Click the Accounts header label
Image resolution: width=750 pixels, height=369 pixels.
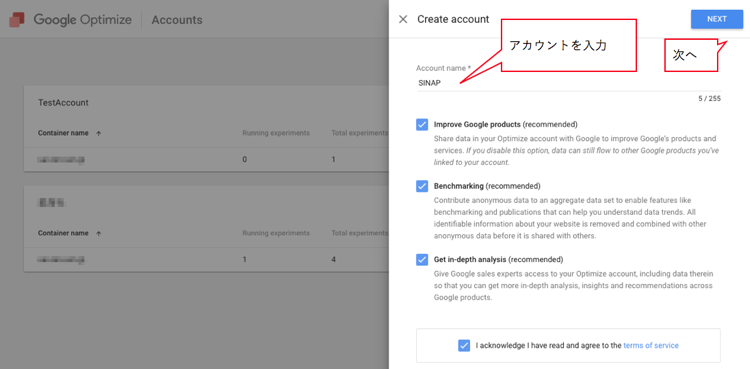[177, 20]
